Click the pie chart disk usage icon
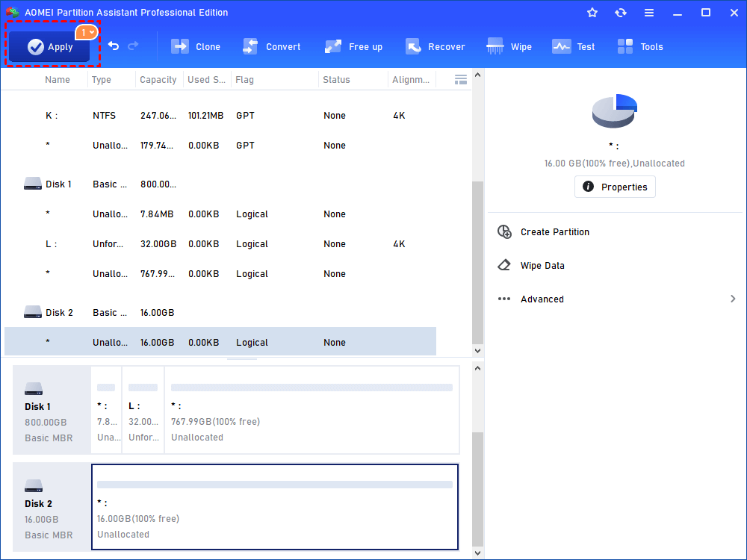747x560 pixels. coord(615,111)
